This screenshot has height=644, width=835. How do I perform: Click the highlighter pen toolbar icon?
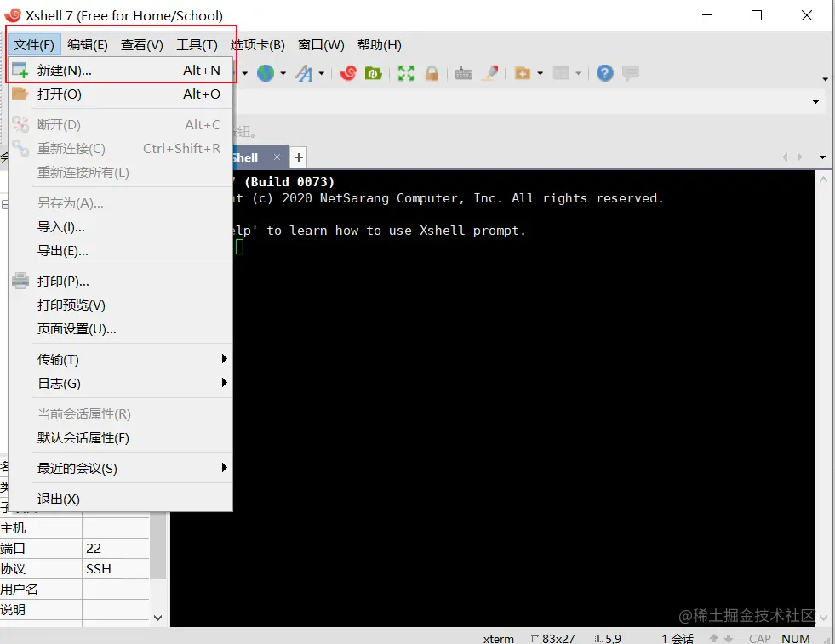pyautogui.click(x=490, y=73)
